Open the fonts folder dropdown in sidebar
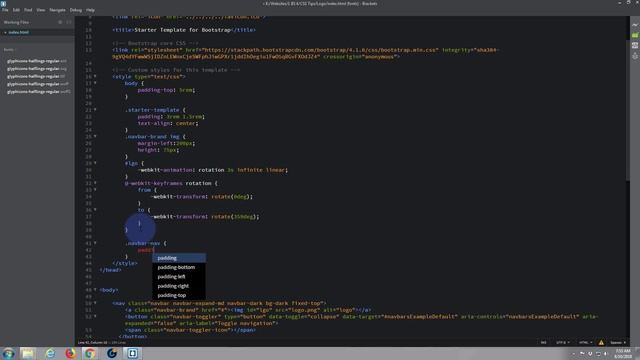The image size is (640, 360). (9, 49)
